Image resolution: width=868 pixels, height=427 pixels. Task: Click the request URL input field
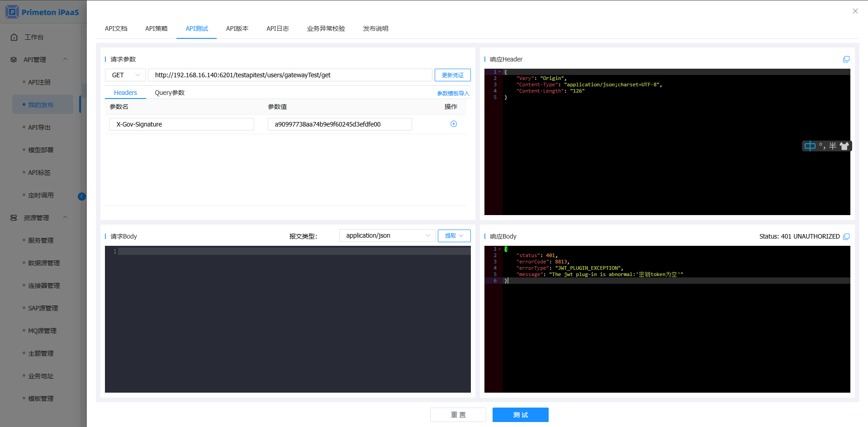tap(289, 75)
